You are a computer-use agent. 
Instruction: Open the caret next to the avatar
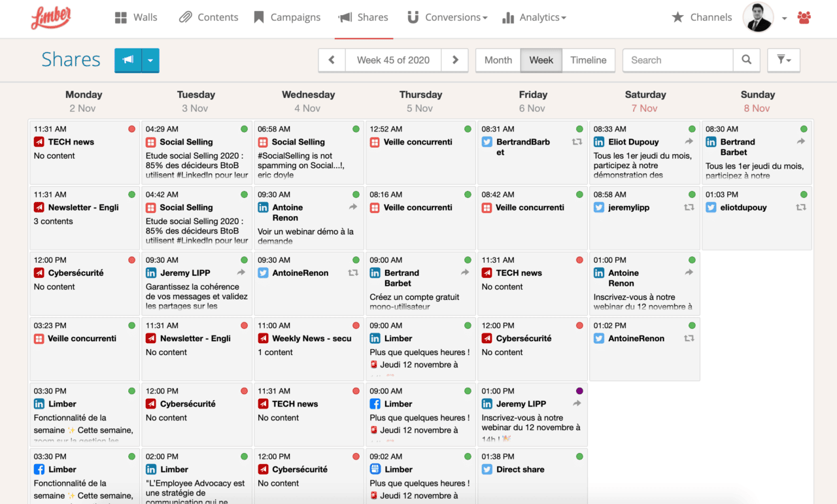784,18
